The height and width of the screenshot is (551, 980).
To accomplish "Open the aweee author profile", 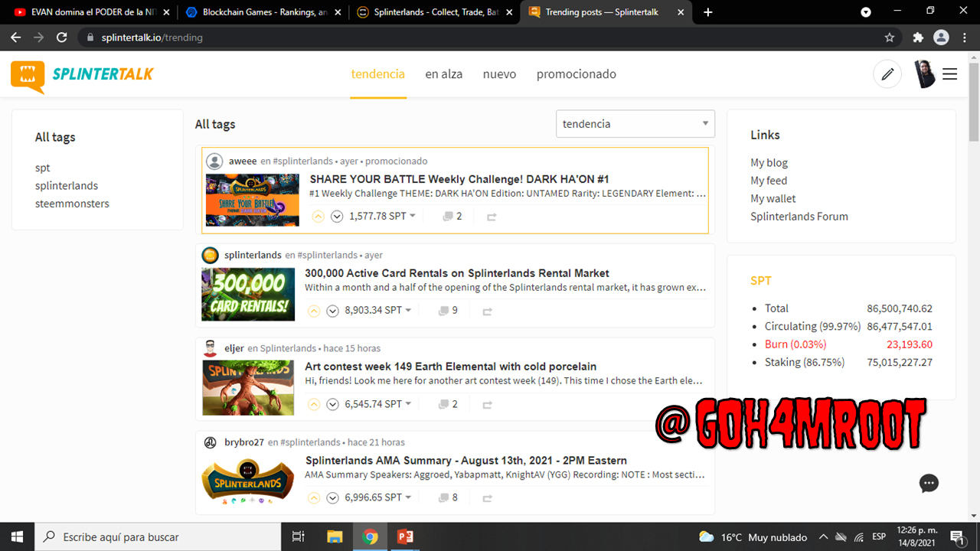I will point(242,161).
